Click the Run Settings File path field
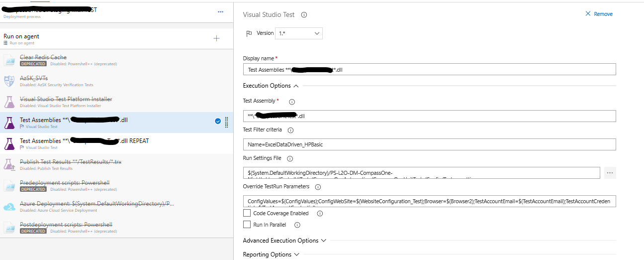Image resolution: width=644 pixels, height=260 pixels. click(x=422, y=173)
